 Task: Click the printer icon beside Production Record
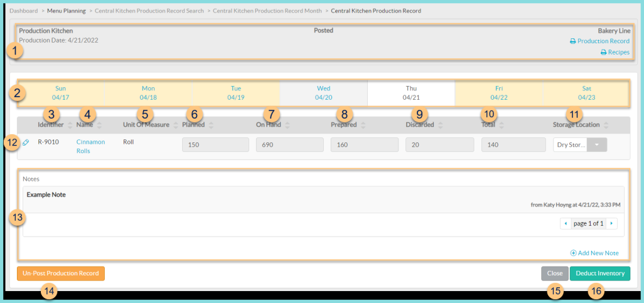coord(572,41)
